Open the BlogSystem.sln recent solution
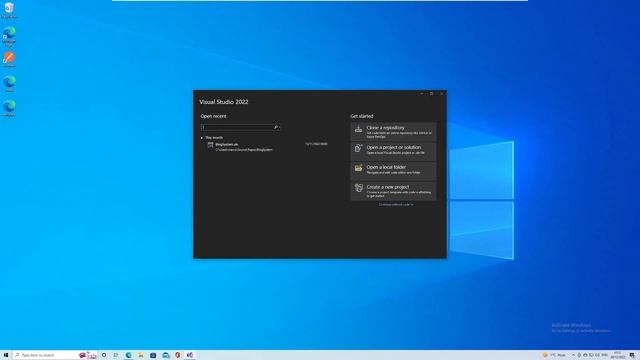 267,147
